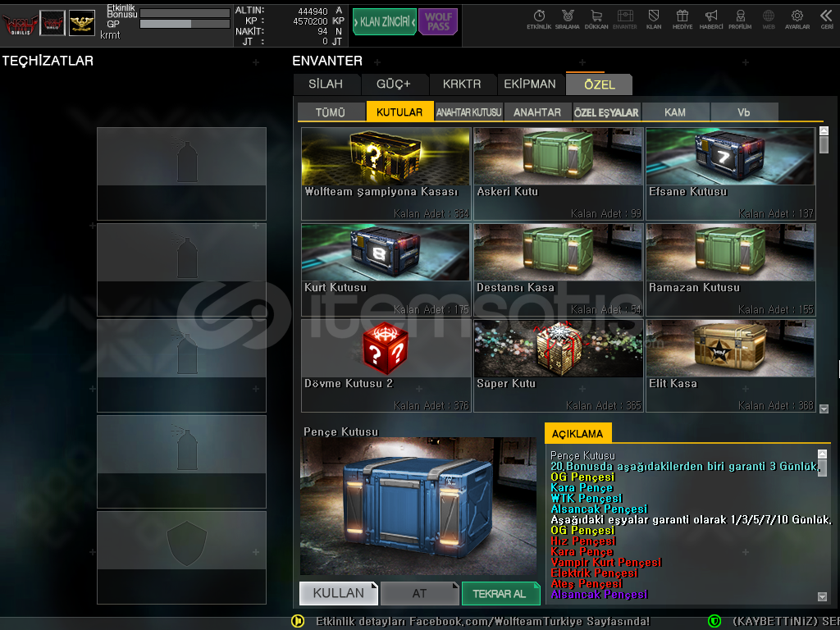Image resolution: width=840 pixels, height=630 pixels.
Task: Switch to the KRKTR tab
Action: point(462,84)
